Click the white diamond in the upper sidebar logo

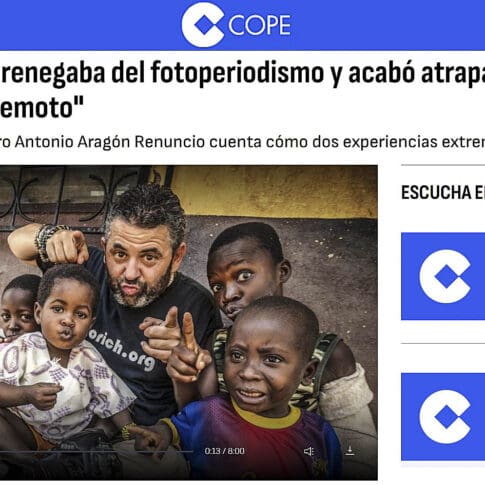(447, 276)
